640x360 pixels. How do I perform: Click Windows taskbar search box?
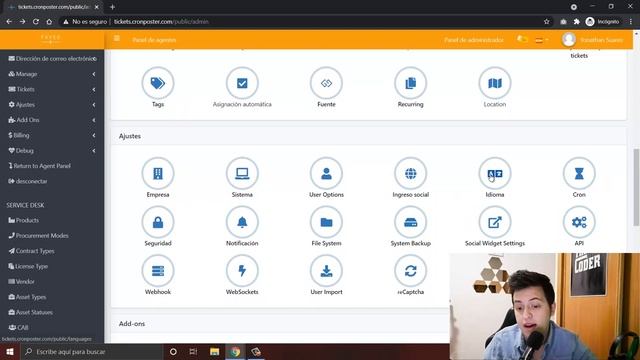coord(91,351)
